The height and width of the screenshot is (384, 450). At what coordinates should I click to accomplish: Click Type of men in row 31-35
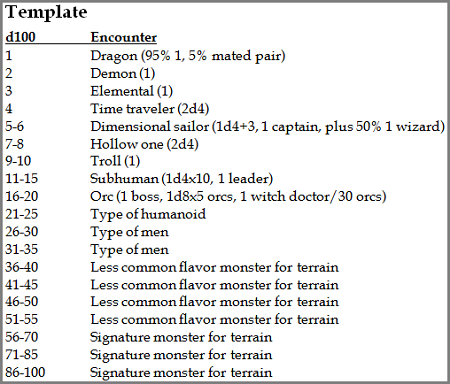(x=130, y=250)
